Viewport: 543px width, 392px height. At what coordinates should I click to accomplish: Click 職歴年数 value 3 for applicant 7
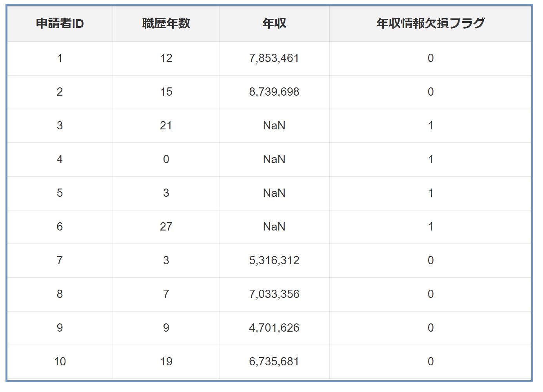166,261
